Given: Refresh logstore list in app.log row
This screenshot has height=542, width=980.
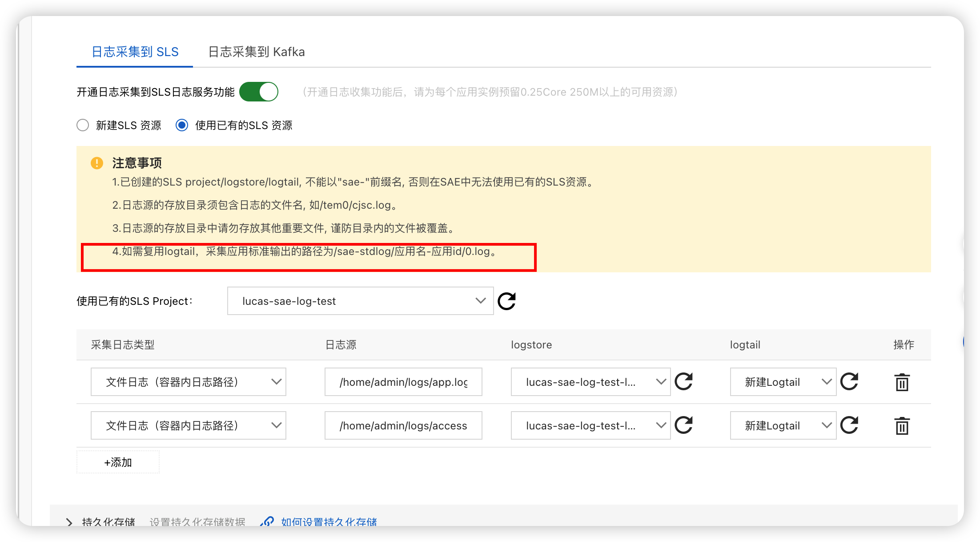Looking at the screenshot, I should (x=683, y=382).
